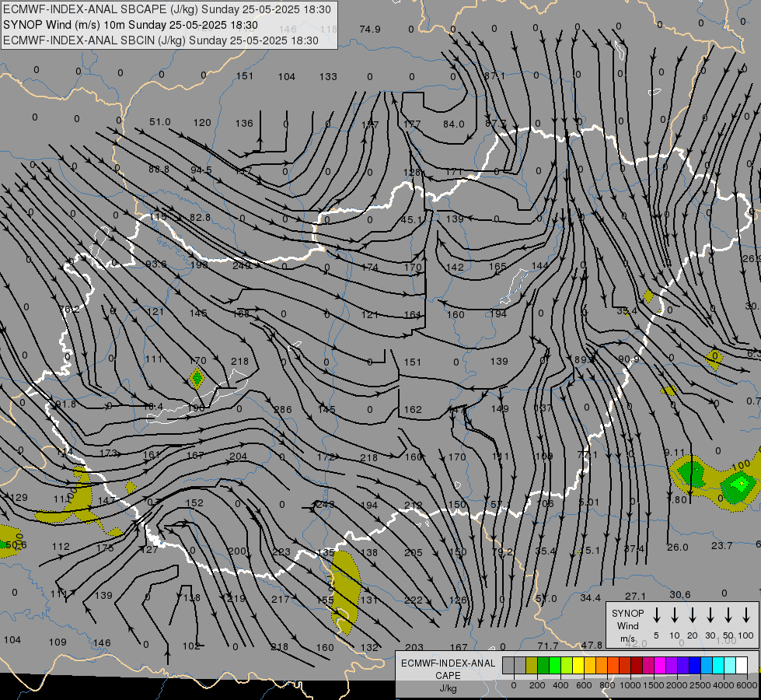Click the SYNOP Wind 10m title line
The width and height of the screenshot is (761, 700).
(131, 25)
